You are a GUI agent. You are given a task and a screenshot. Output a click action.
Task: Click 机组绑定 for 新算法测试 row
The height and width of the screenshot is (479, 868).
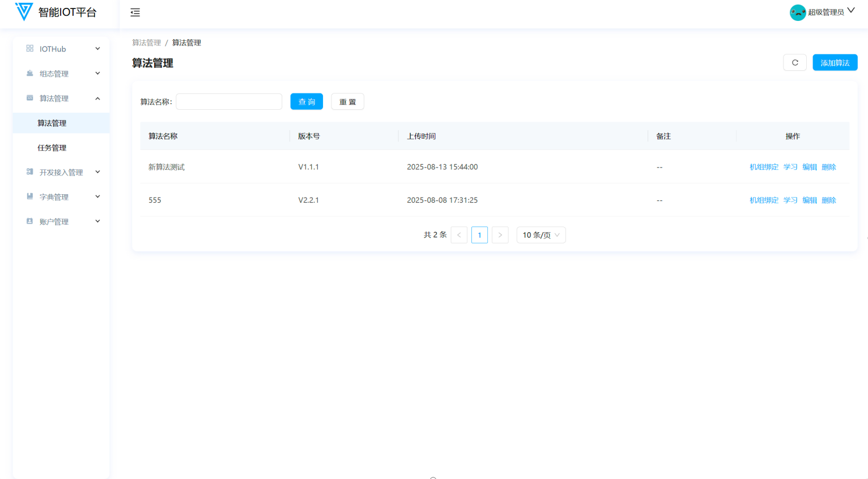point(763,167)
